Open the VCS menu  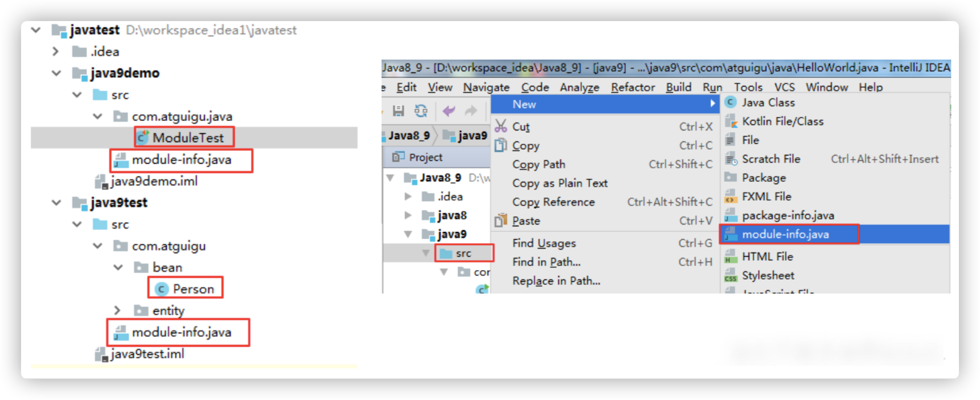[784, 87]
